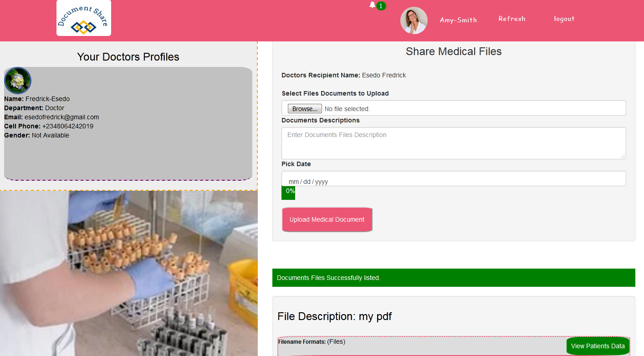Open the Amy-Smith account menu

pyautogui.click(x=458, y=20)
